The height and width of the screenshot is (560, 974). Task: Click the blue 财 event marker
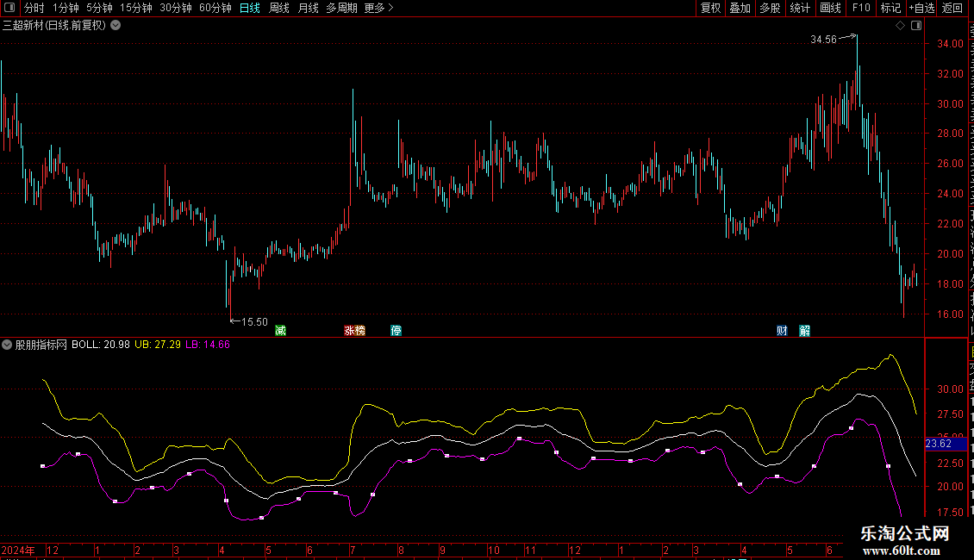click(782, 330)
